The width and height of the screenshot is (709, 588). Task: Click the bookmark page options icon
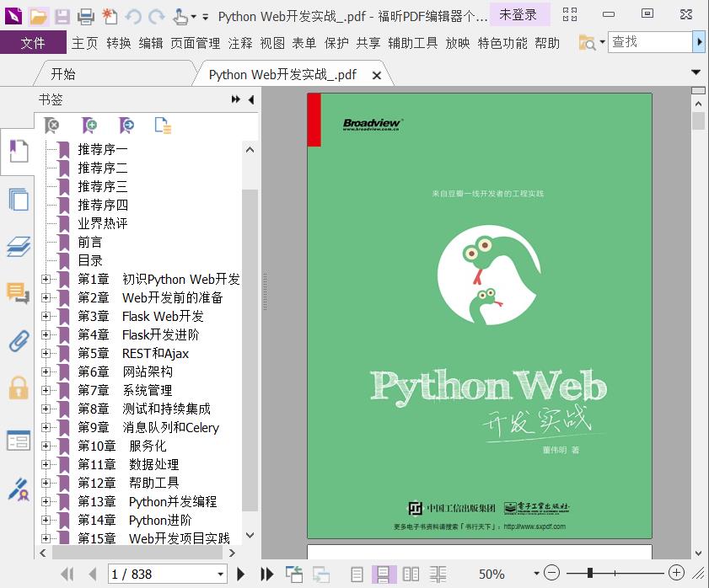[163, 126]
